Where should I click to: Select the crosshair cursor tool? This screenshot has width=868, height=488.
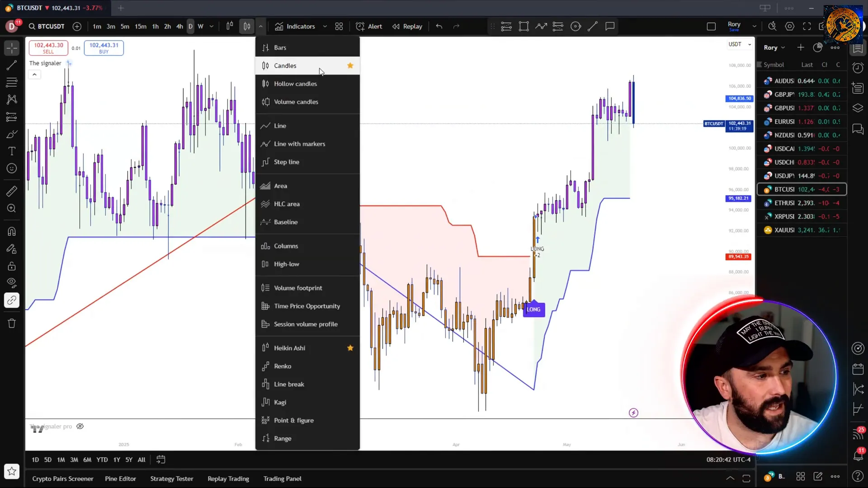pyautogui.click(x=12, y=48)
